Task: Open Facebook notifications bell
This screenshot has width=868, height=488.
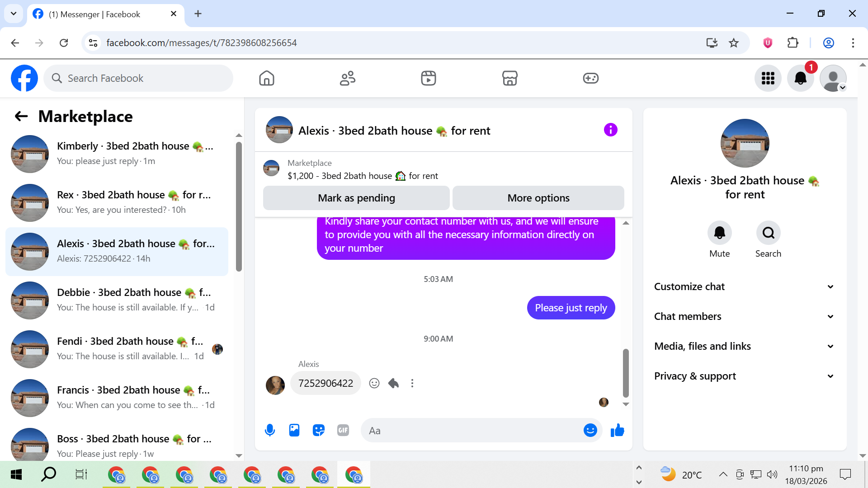Action: pos(800,78)
